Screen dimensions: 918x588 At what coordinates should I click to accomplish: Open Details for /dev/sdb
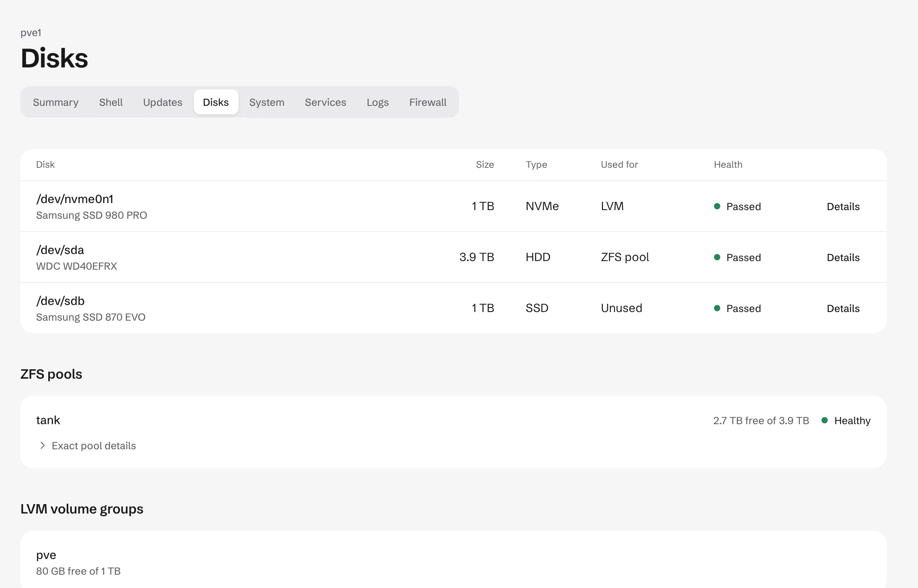click(843, 309)
